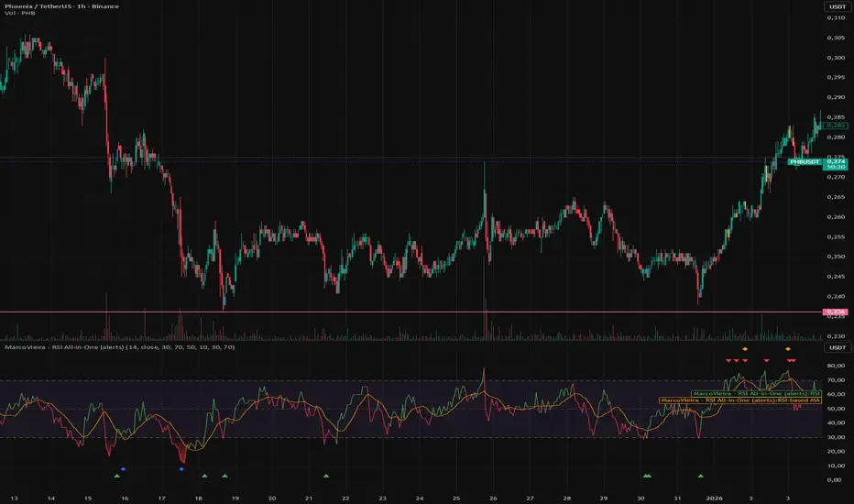
Task: Select the red horizontal support line
Action: pos(367,312)
